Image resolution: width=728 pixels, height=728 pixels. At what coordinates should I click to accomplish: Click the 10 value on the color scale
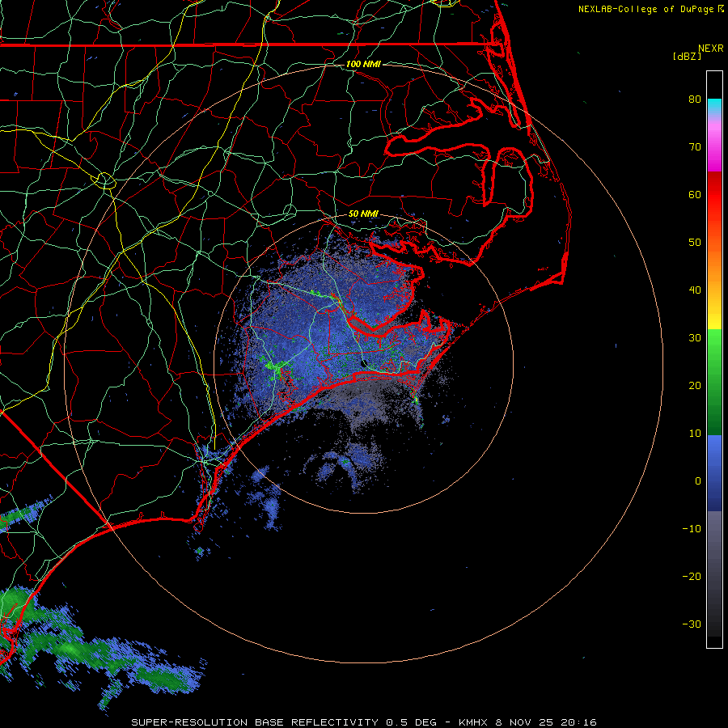click(695, 434)
